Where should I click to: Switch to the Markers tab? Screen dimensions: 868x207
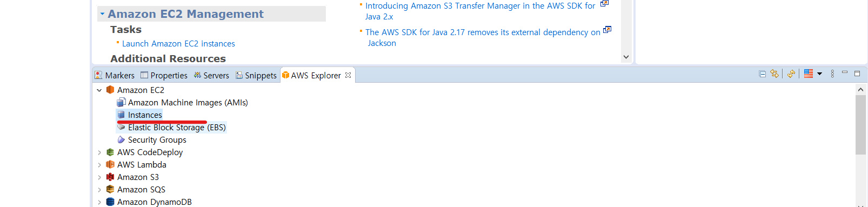(115, 76)
